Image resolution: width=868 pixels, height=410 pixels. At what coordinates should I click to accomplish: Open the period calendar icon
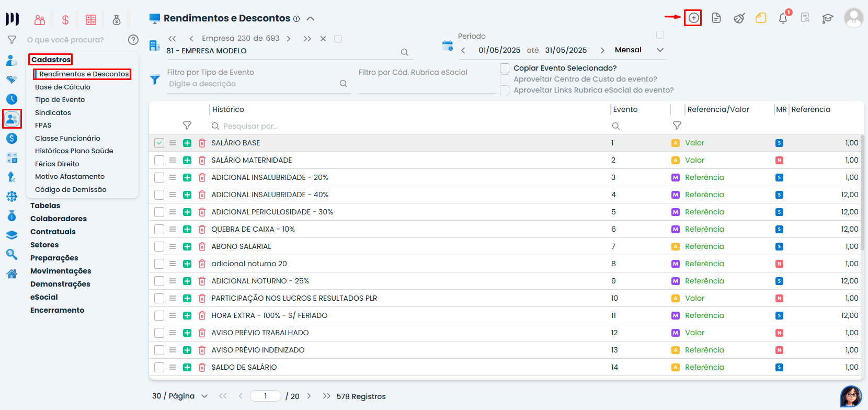[448, 45]
